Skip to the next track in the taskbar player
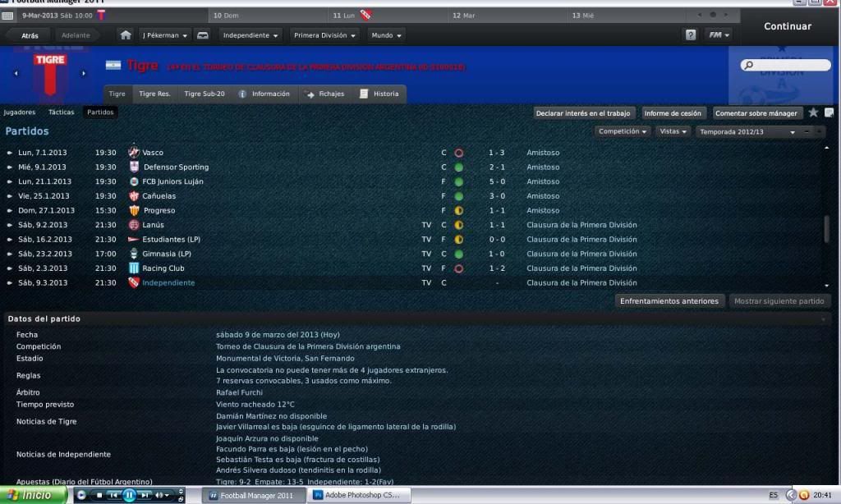 (x=145, y=496)
